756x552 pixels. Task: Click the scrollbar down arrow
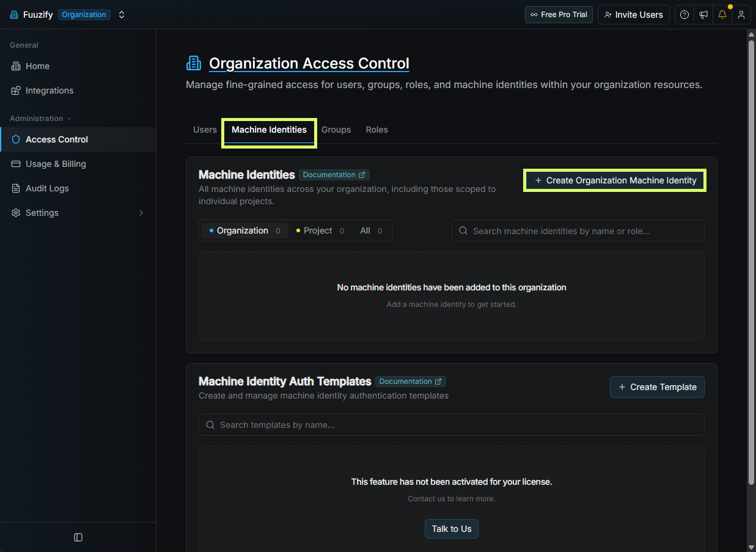point(751,546)
